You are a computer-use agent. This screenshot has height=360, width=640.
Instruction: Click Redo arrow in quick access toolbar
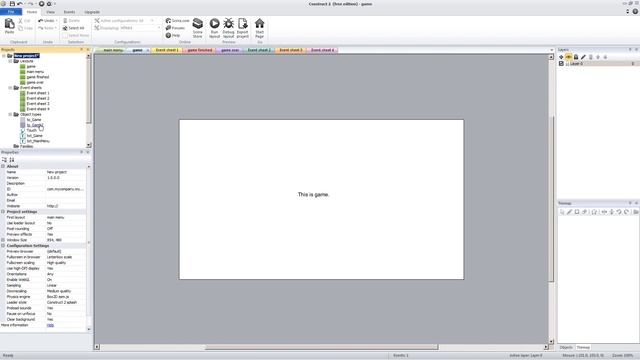(30, 4)
